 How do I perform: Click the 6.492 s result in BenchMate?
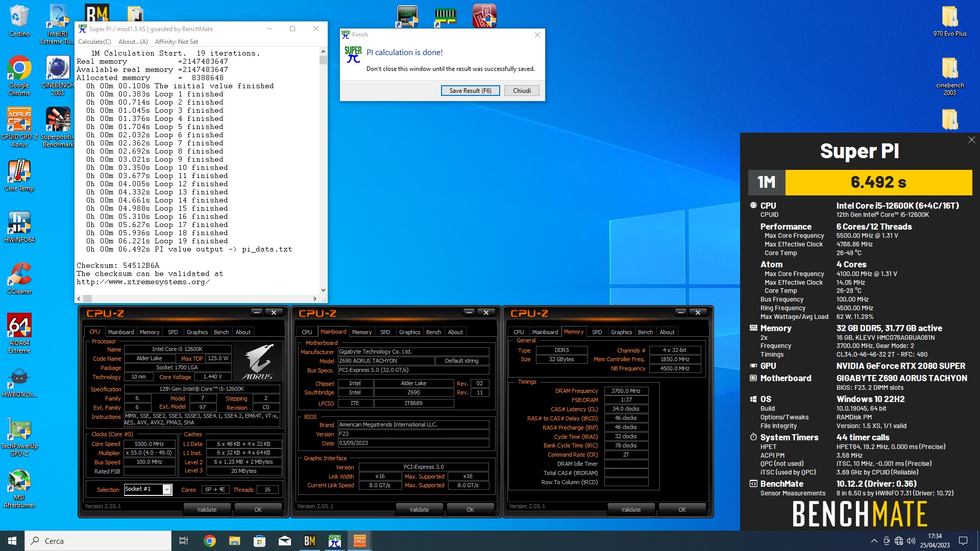(878, 182)
